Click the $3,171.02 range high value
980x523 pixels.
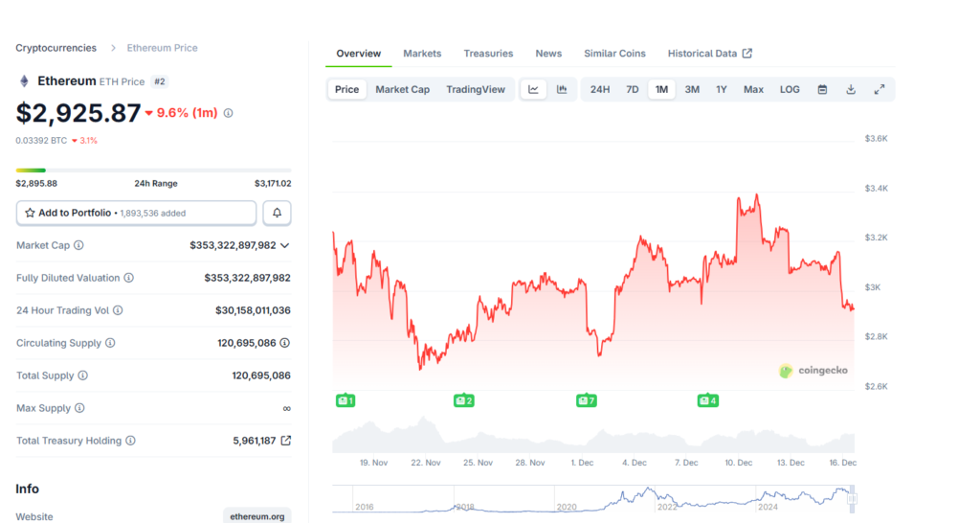273,183
